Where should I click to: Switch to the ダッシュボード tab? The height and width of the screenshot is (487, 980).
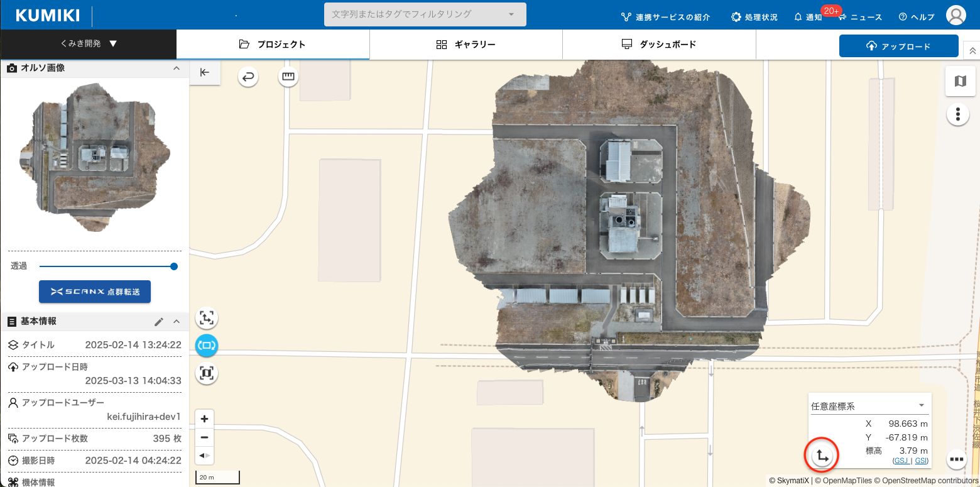tap(658, 45)
